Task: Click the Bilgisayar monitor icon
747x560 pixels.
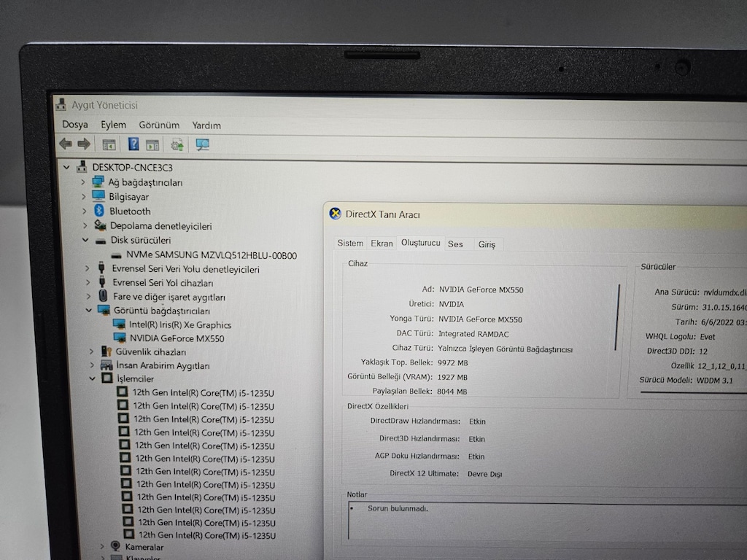Action: (x=98, y=196)
